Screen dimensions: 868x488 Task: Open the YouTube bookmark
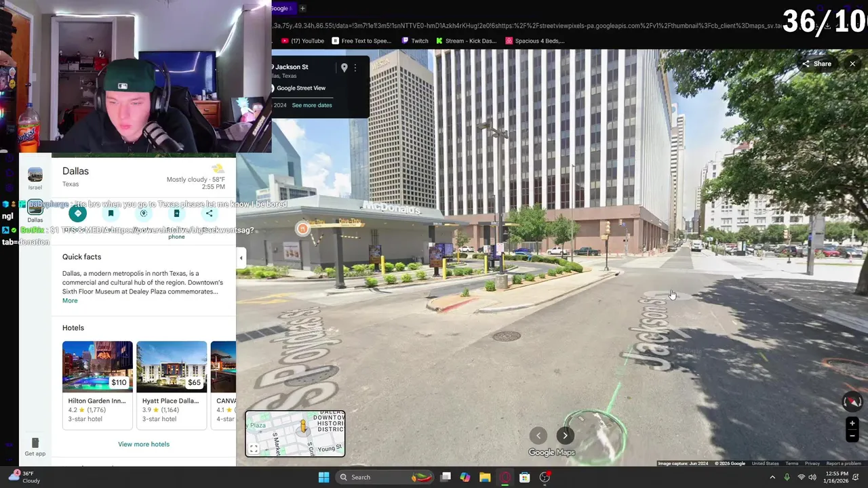302,41
